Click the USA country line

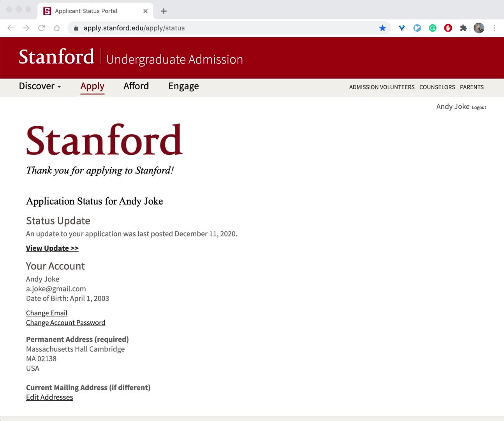pyautogui.click(x=33, y=368)
